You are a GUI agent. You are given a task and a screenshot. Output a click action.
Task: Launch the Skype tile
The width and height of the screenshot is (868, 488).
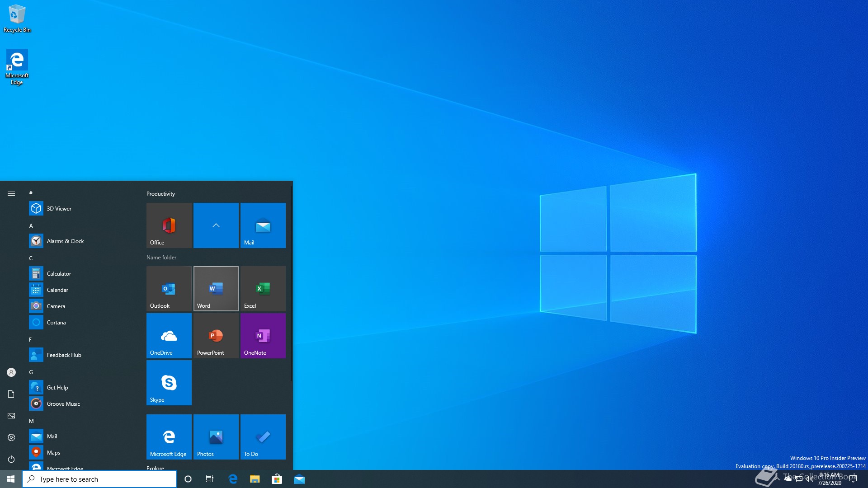(x=169, y=382)
